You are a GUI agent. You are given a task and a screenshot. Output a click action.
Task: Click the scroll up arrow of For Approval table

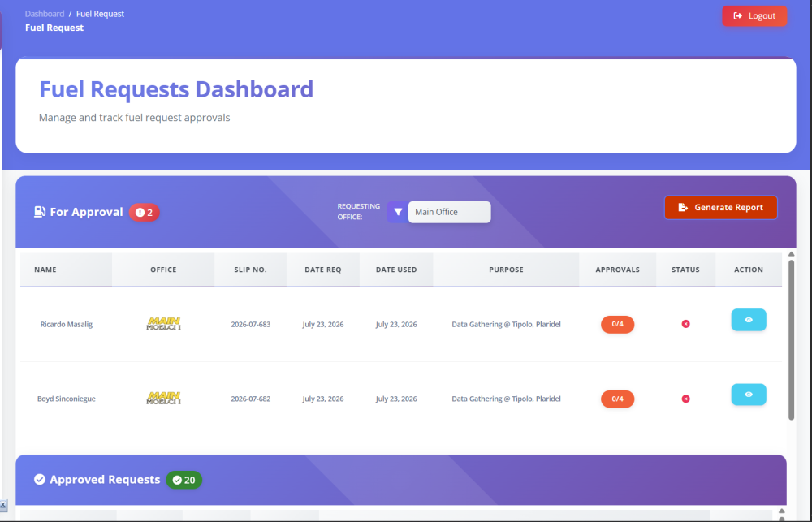click(791, 254)
